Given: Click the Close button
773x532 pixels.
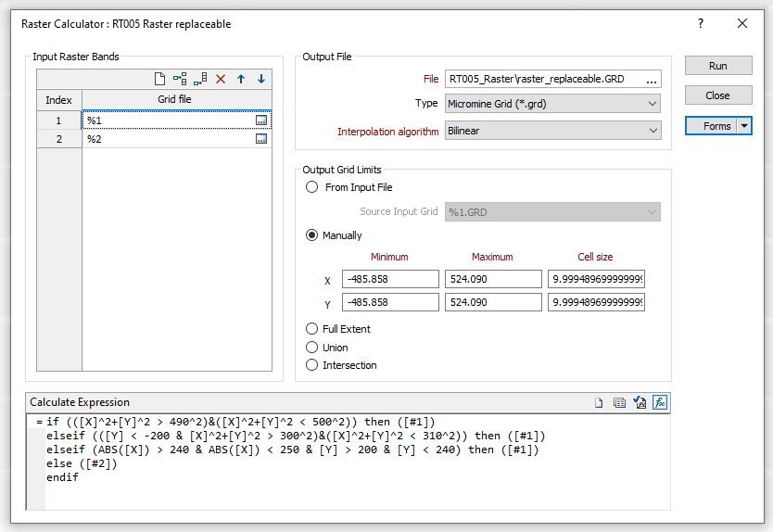Looking at the screenshot, I should pos(717,95).
